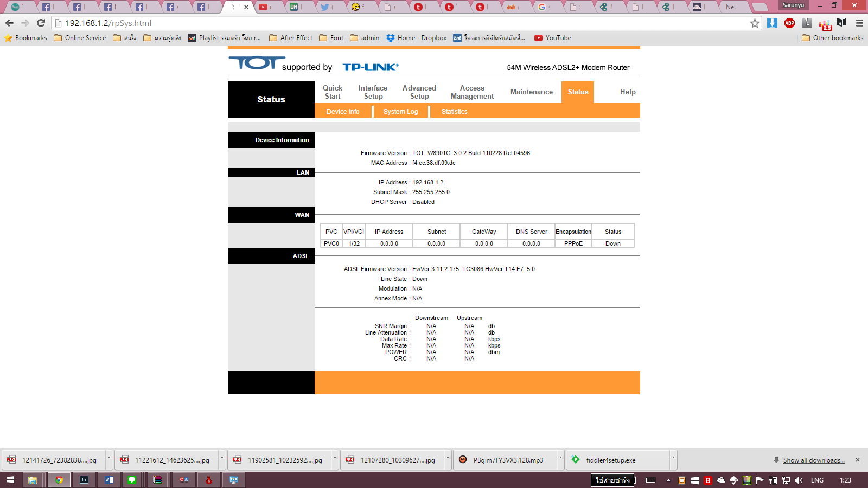868x488 pixels.
Task: Reload the router page
Action: pos(41,23)
